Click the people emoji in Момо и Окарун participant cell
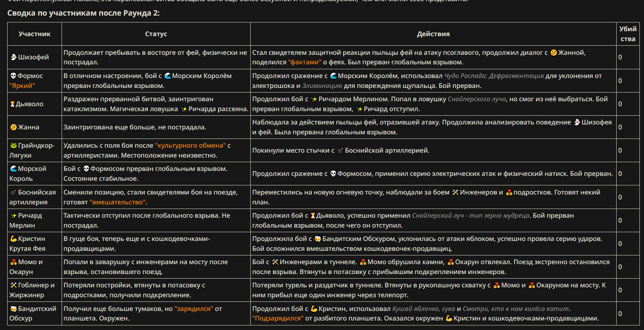644x330 pixels. click(14, 262)
